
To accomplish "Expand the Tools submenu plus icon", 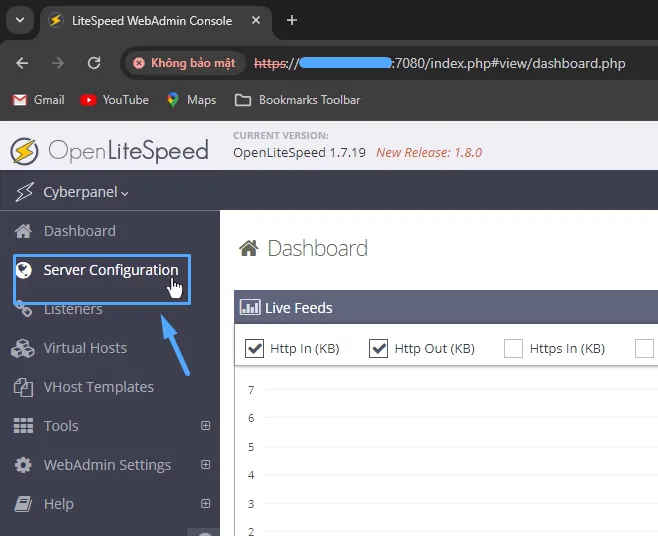I will point(206,426).
